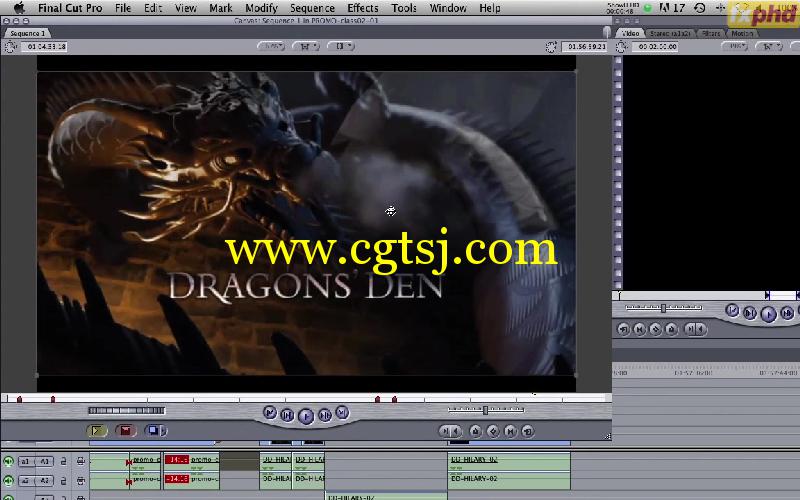Open the File menu
Screen dimensions: 800x500
tap(123, 8)
